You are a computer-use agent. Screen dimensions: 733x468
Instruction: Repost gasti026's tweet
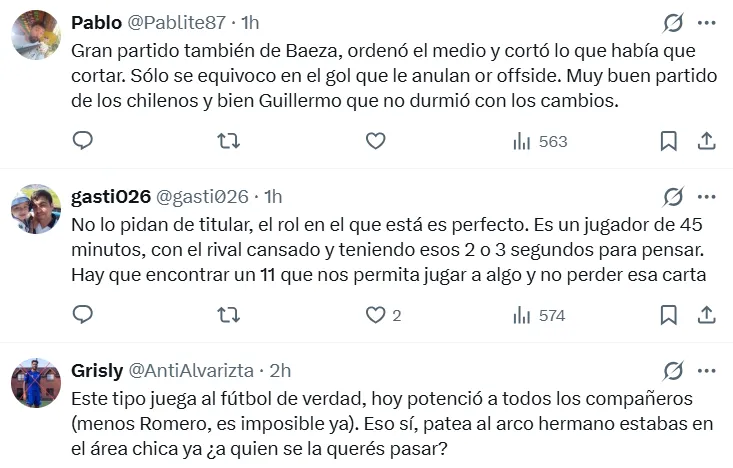[229, 315]
